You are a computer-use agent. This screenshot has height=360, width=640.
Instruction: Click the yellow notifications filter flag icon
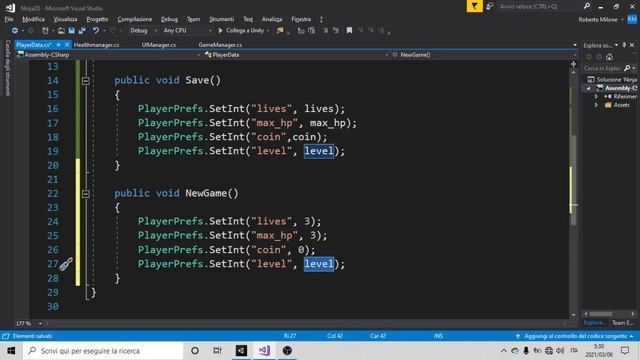[x=474, y=6]
